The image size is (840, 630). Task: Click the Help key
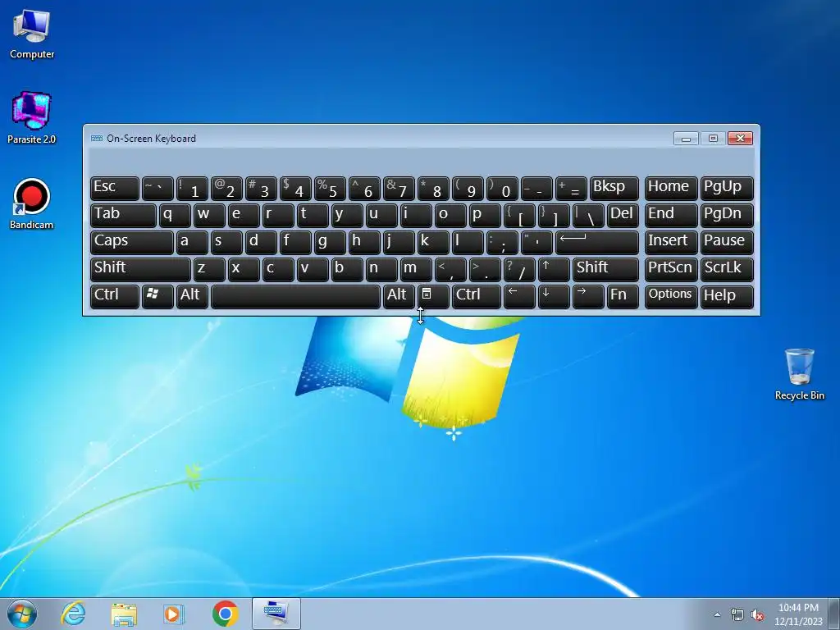click(x=727, y=297)
